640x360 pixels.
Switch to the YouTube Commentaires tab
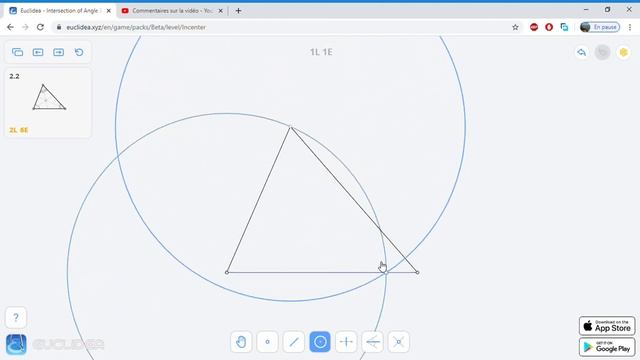tap(172, 11)
